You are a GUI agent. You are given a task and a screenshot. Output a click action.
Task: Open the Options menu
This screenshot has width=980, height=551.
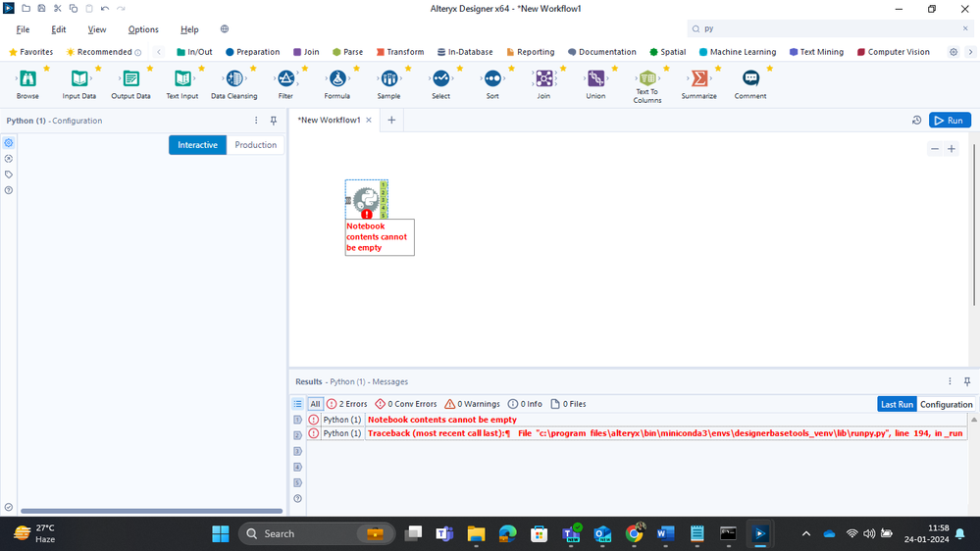143,29
